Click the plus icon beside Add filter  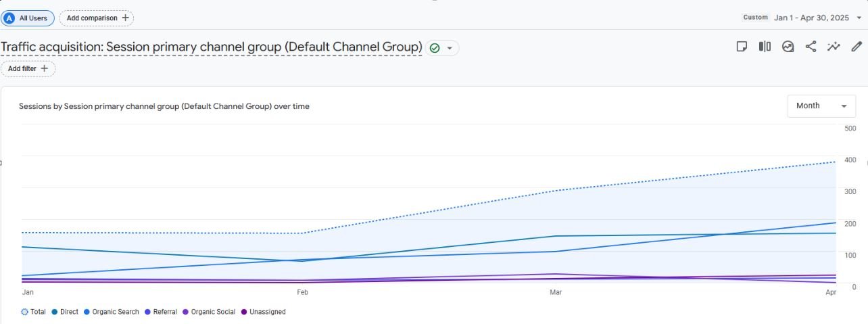pos(45,68)
